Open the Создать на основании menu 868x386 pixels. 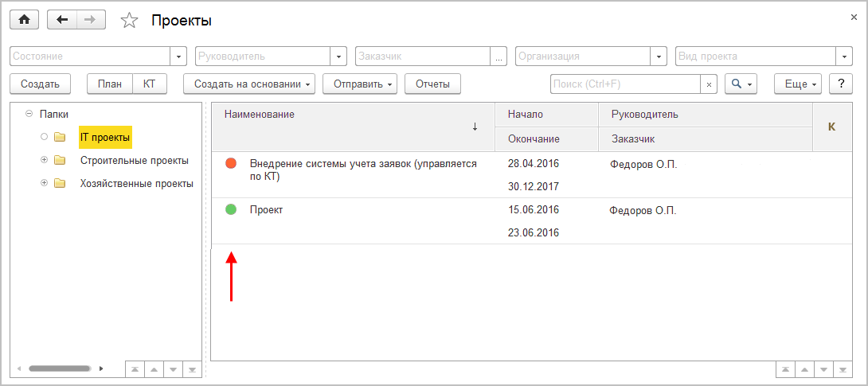249,84
